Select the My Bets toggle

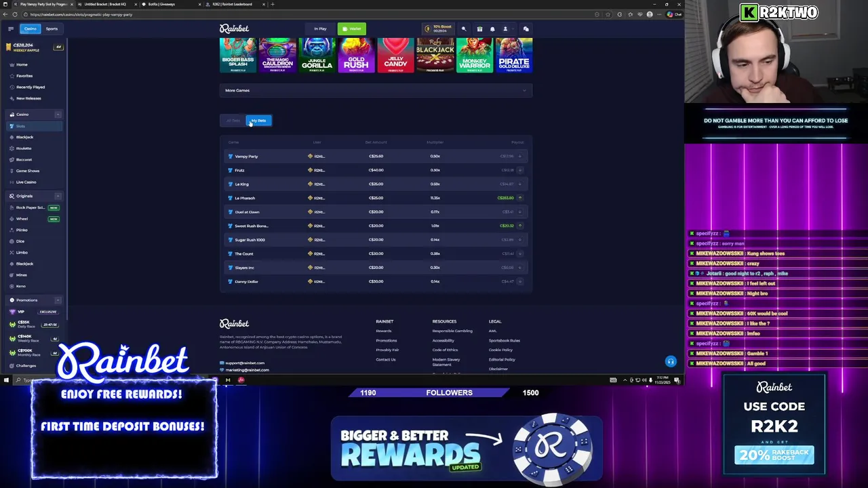[x=258, y=121]
